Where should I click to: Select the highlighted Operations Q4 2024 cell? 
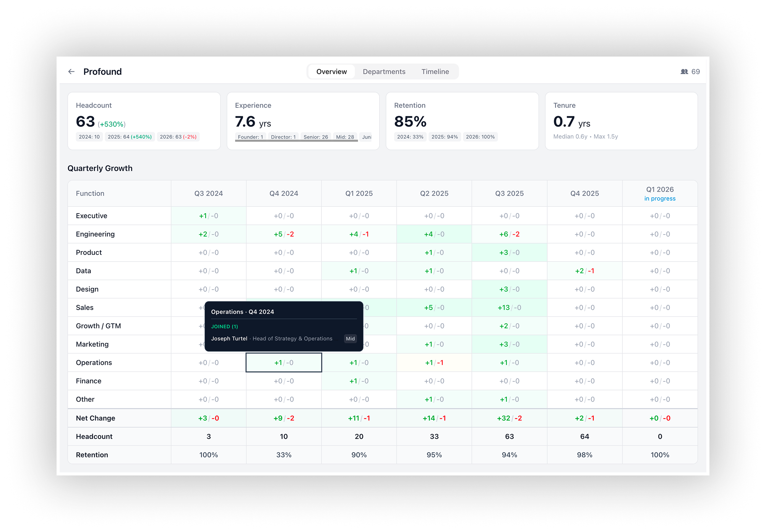click(x=284, y=363)
